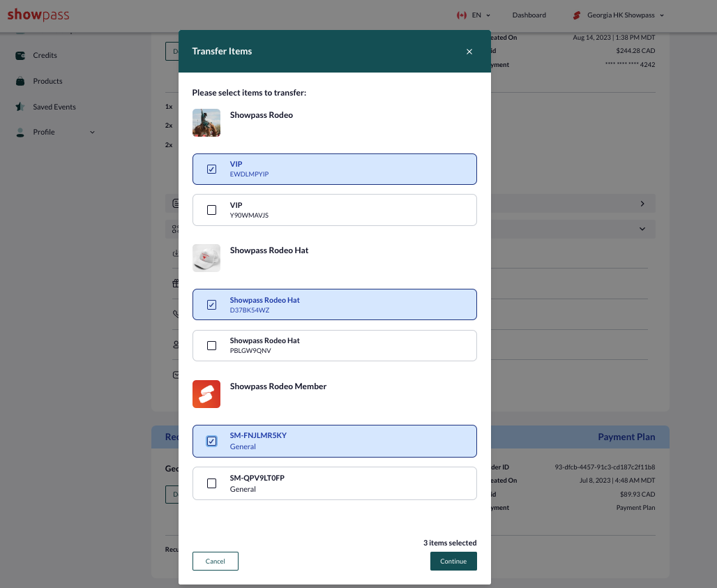Check the VIP Y90WMAVJS ticket checkbox
The image size is (717, 588).
coord(212,210)
